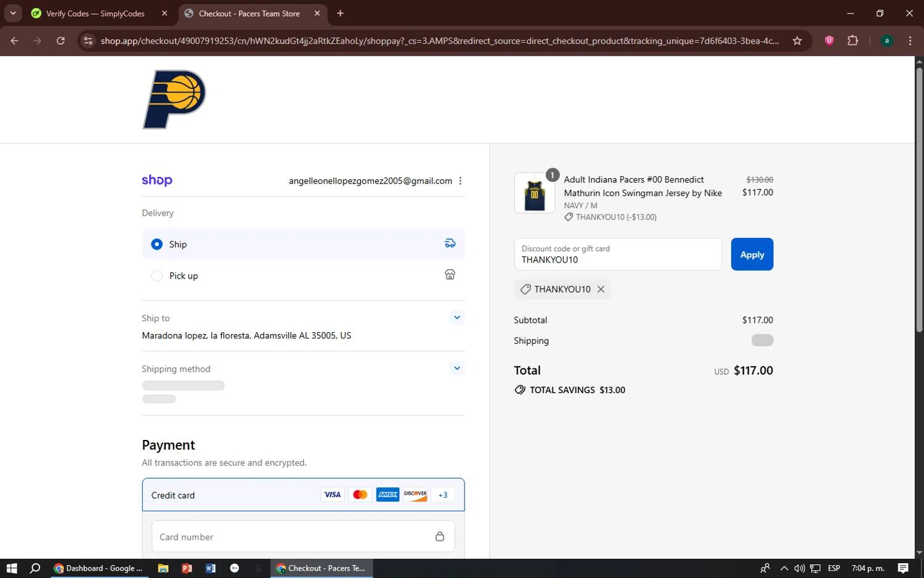Open a new browser tab
Viewport: 924px width, 578px height.
pyautogui.click(x=340, y=13)
